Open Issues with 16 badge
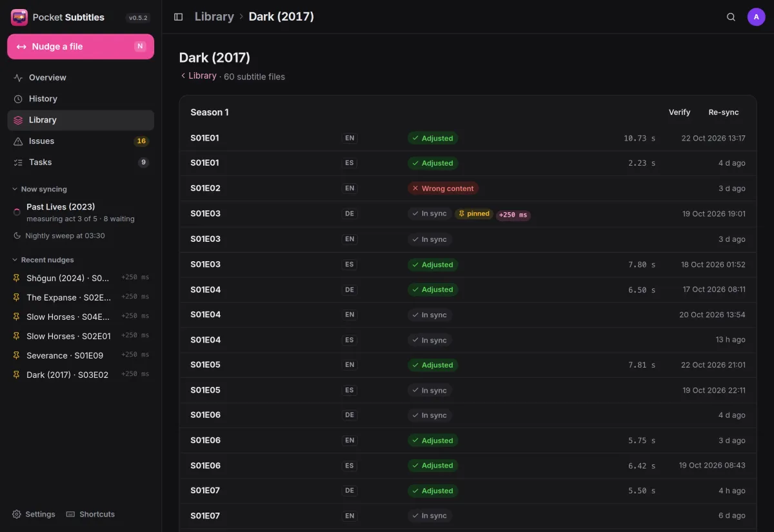This screenshot has height=532, width=774. 81,141
